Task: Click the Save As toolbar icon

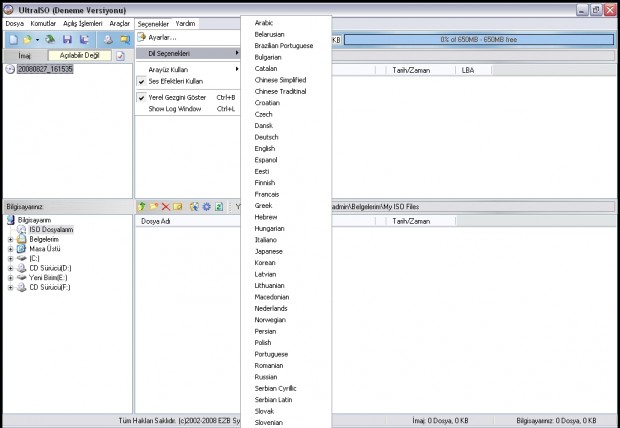Action: pyautogui.click(x=84, y=40)
